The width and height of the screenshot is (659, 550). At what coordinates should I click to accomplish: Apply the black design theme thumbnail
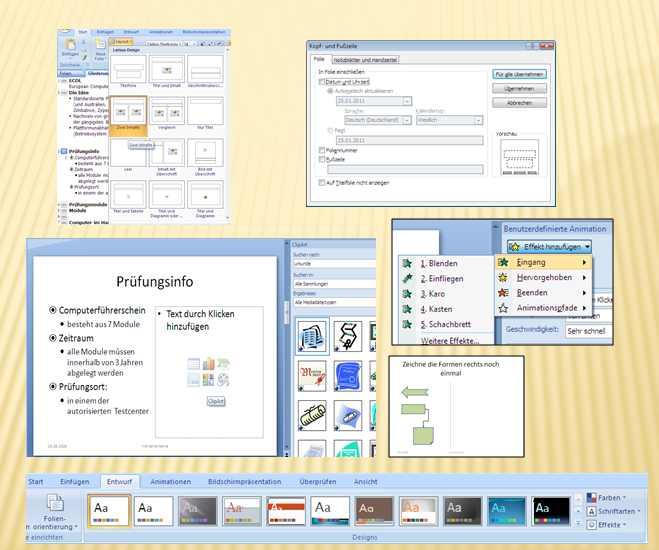(x=551, y=511)
